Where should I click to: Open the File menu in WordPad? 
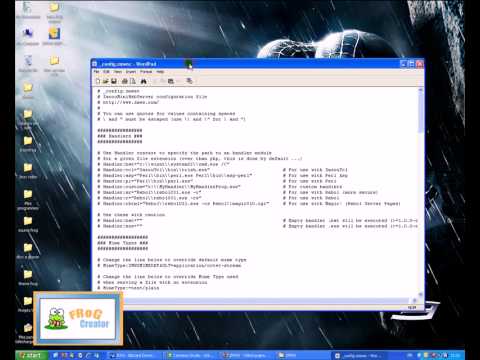(96, 72)
